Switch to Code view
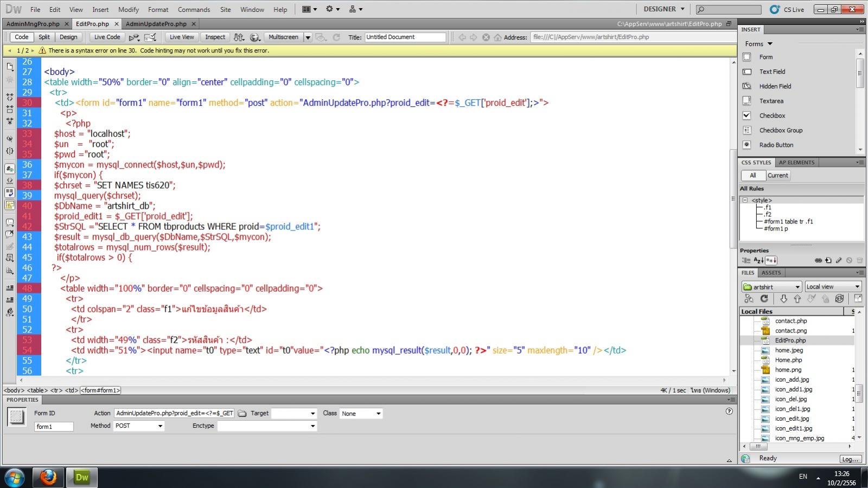Viewport: 868px width, 488px height. click(x=22, y=37)
